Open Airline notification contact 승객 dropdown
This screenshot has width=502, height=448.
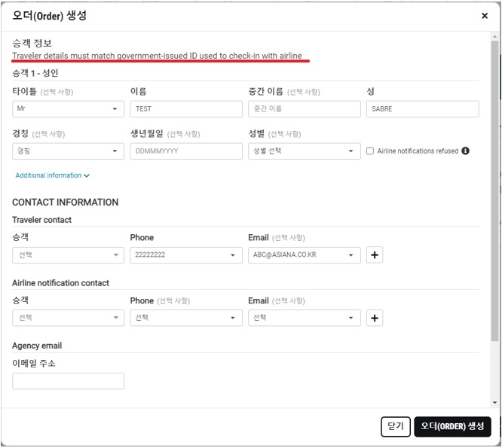coord(68,318)
